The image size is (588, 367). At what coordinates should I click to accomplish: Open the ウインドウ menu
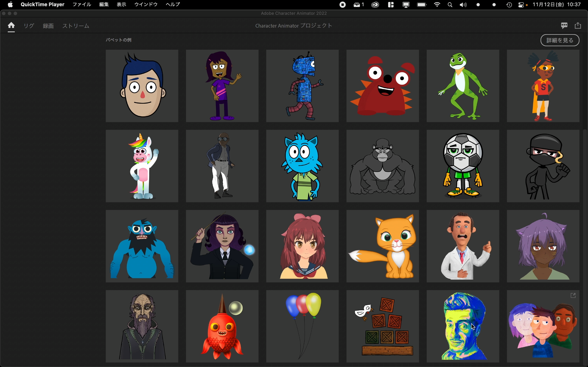point(146,4)
